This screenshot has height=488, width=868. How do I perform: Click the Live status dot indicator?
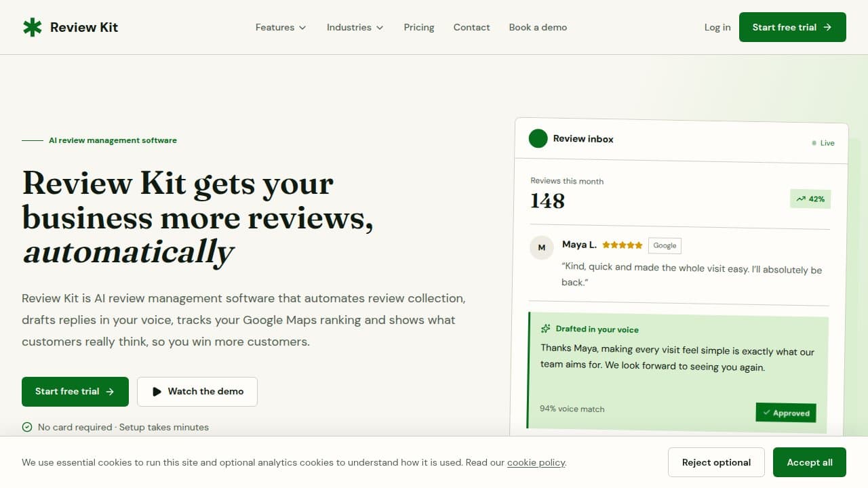click(x=814, y=143)
